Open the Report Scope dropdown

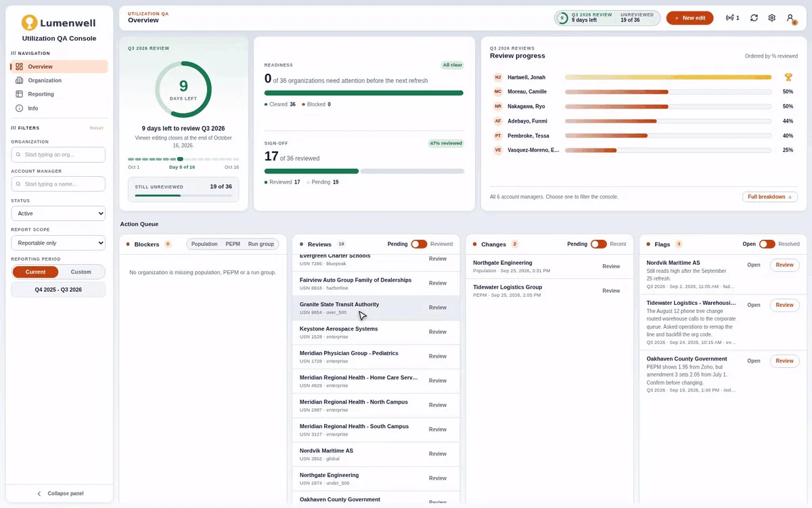click(58, 242)
